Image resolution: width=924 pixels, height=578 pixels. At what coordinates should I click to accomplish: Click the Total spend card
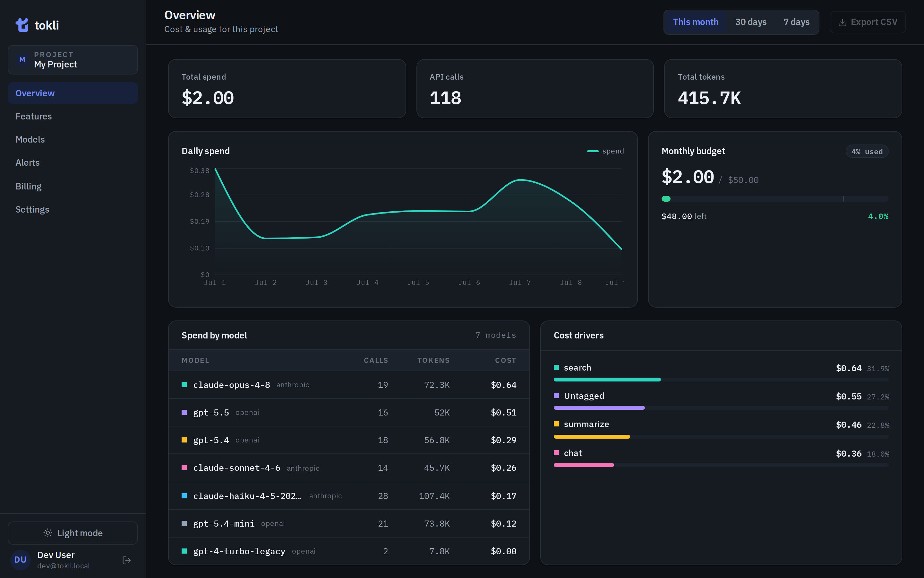[287, 89]
